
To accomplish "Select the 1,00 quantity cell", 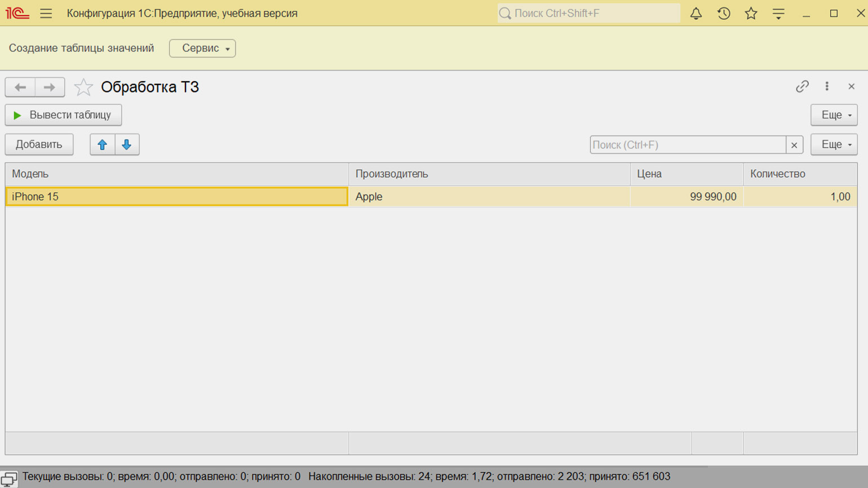I will (x=800, y=197).
